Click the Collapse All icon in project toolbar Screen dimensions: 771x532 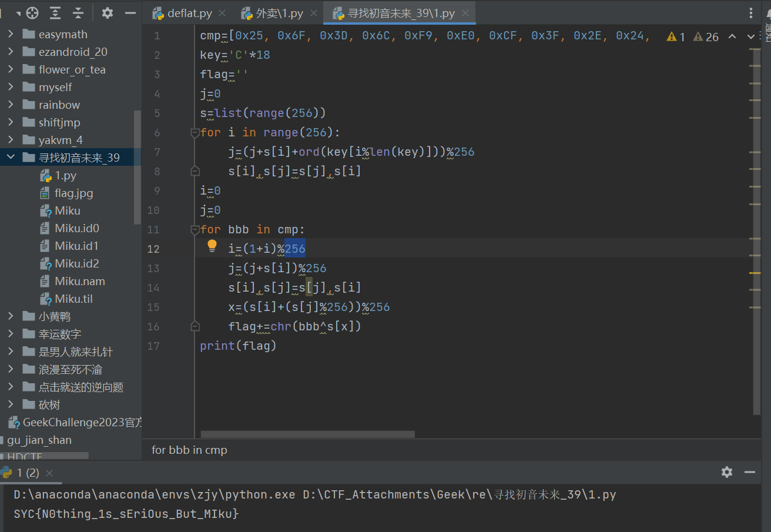(x=78, y=13)
